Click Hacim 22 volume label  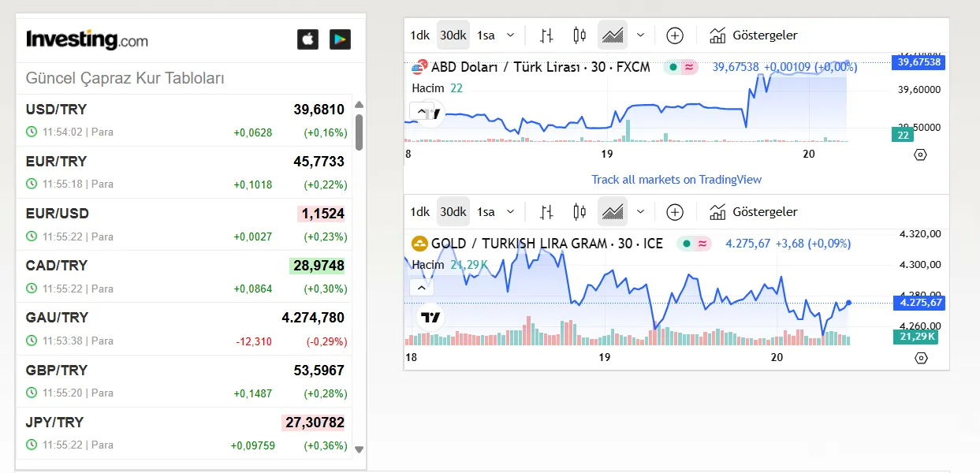(438, 88)
